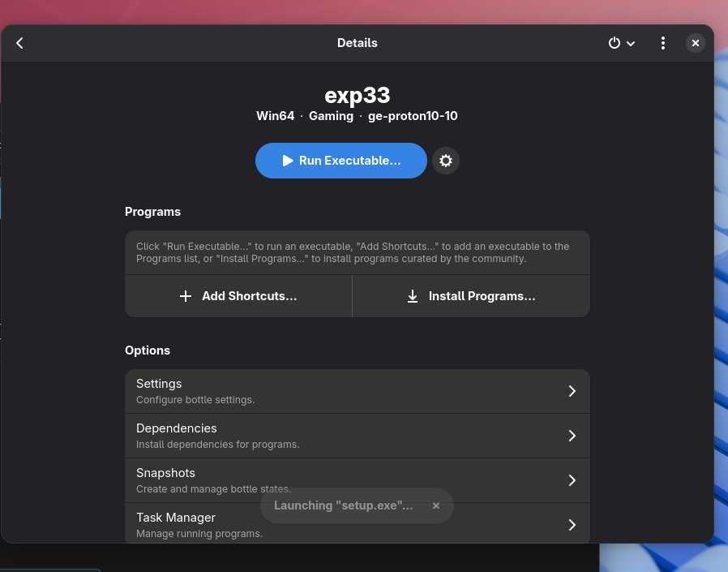Click the Run Executable button
The image size is (728, 572).
(x=340, y=161)
